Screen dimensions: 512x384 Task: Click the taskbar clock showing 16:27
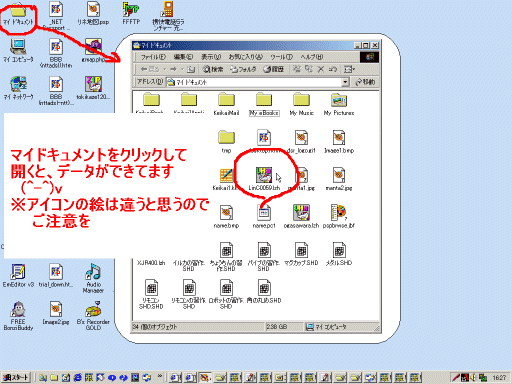pyautogui.click(x=499, y=378)
